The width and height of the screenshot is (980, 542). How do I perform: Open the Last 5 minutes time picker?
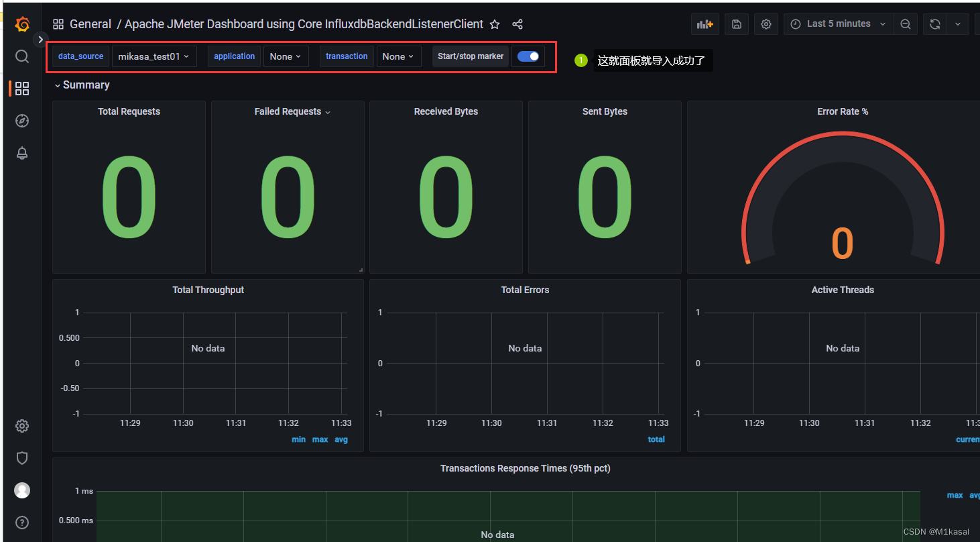pyautogui.click(x=839, y=24)
